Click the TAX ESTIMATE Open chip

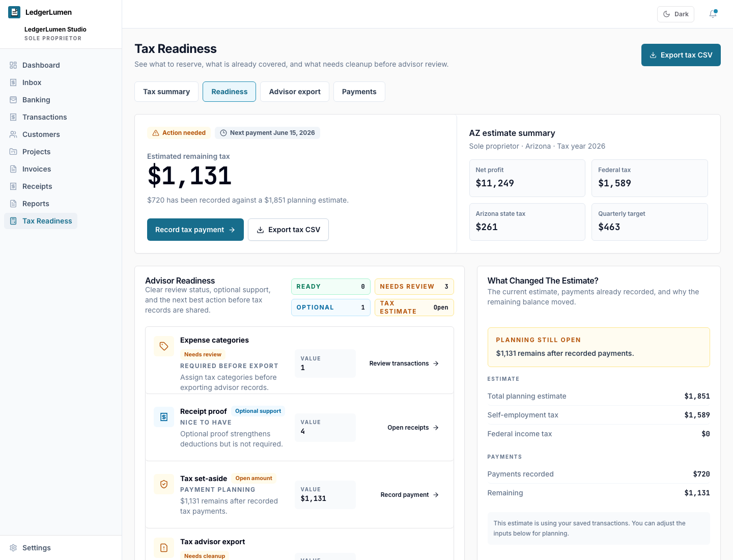pos(414,307)
